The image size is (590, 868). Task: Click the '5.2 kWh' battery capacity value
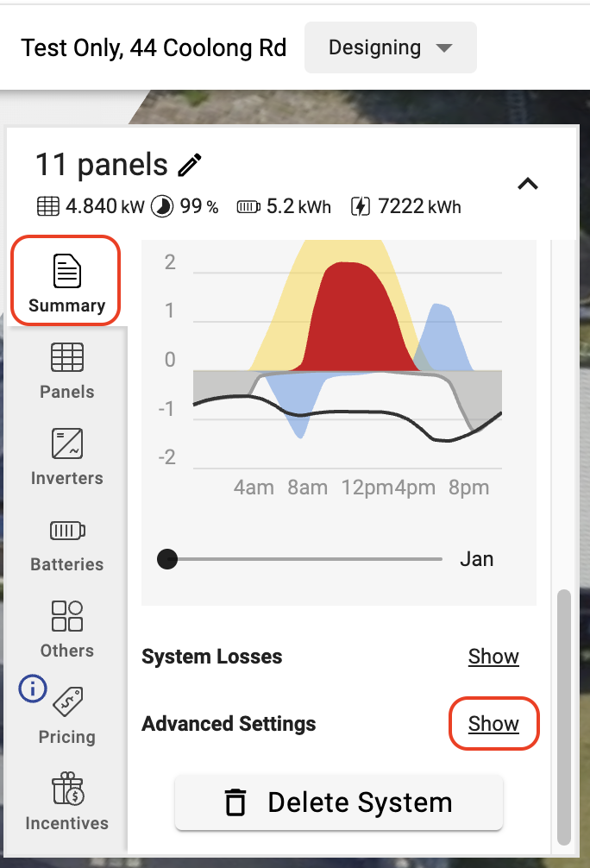click(298, 206)
